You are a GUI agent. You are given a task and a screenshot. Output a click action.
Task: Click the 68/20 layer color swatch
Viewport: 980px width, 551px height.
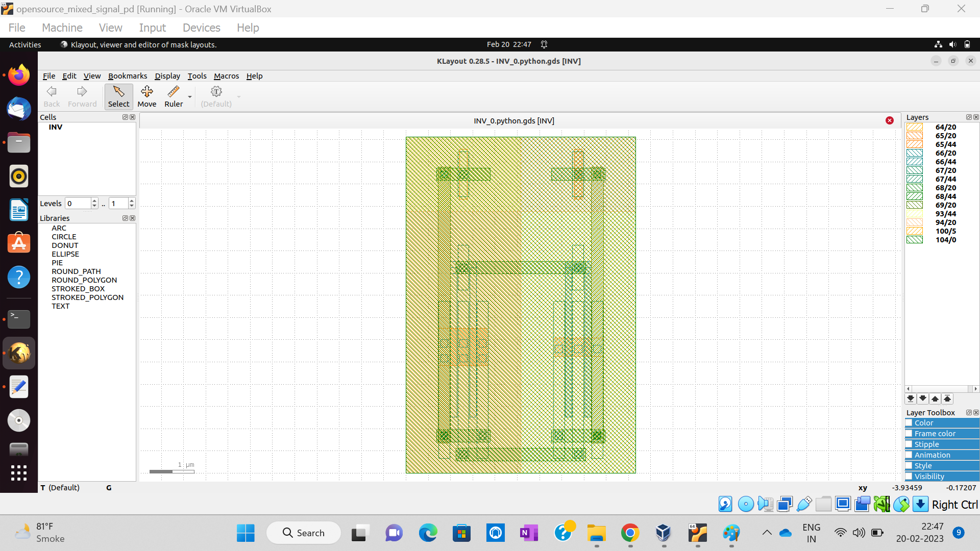pos(914,188)
